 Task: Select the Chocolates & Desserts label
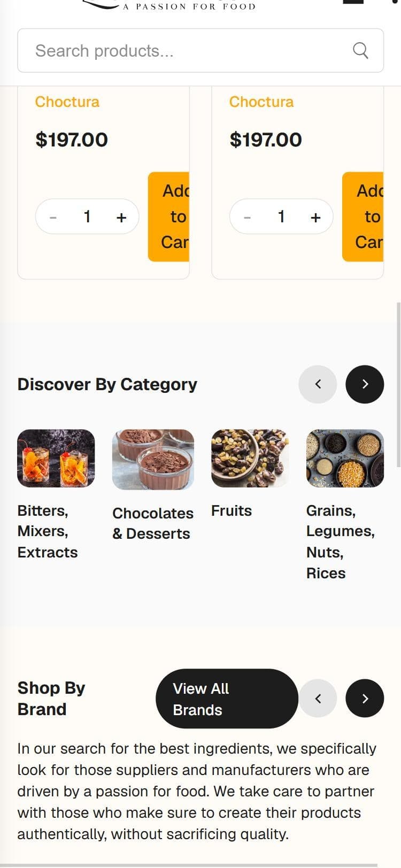click(x=153, y=523)
